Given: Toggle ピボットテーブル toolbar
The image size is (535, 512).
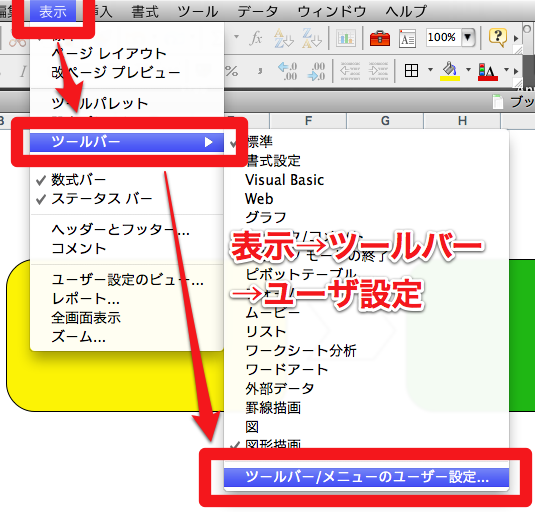Looking at the screenshot, I should pyautogui.click(x=366, y=274).
